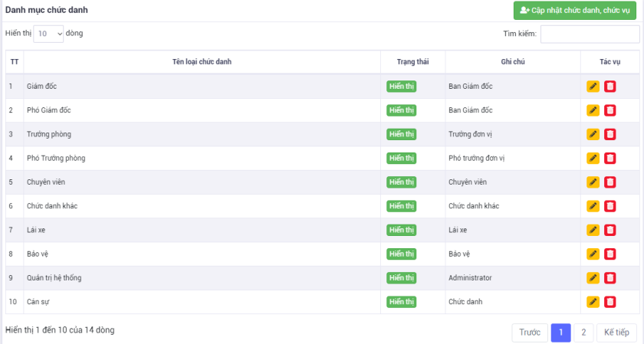This screenshot has width=644, height=344.
Task: Toggle the Hiển thị badge for Cán sự
Action: click(x=401, y=302)
